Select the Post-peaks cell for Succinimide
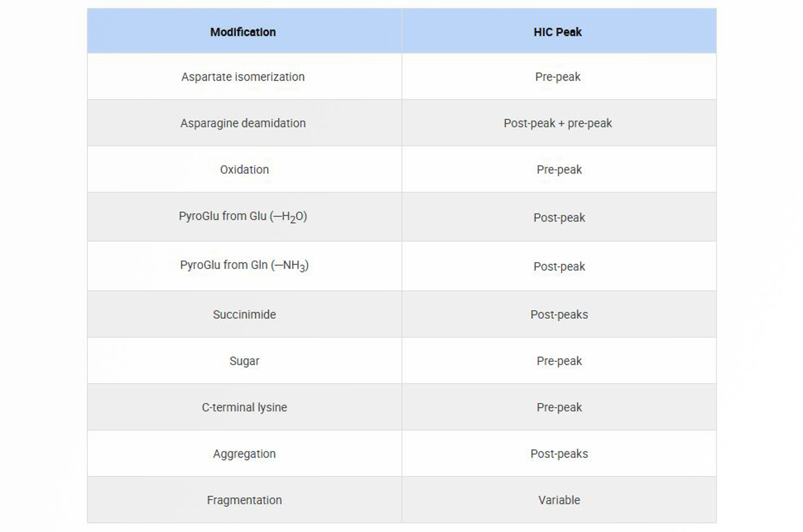Screen dimensions: 803x532 click(559, 315)
